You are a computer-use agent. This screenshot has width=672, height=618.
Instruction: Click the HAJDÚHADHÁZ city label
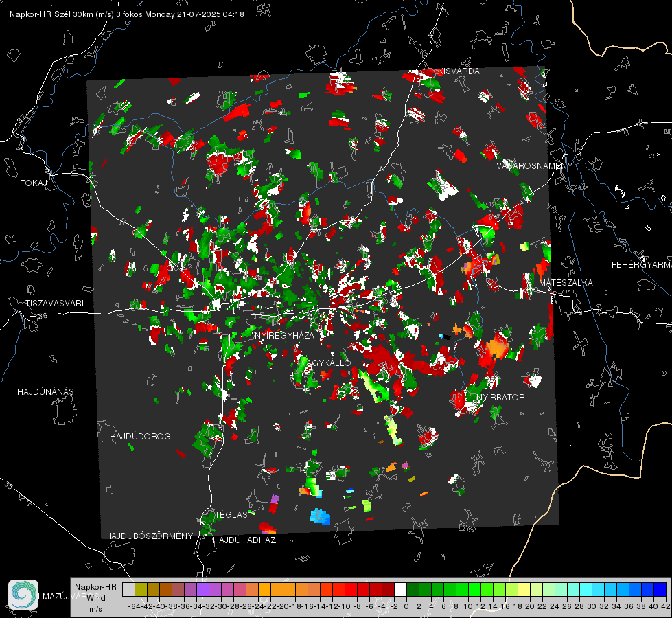[x=244, y=540]
